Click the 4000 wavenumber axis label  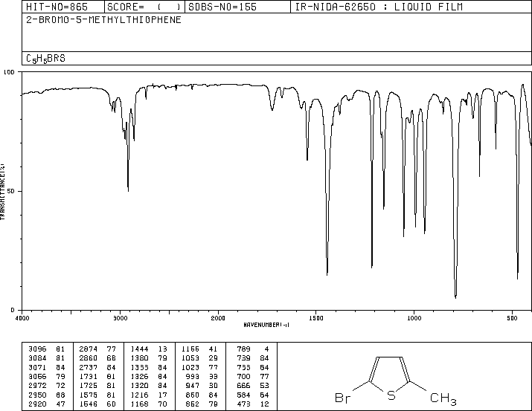pyautogui.click(x=22, y=318)
